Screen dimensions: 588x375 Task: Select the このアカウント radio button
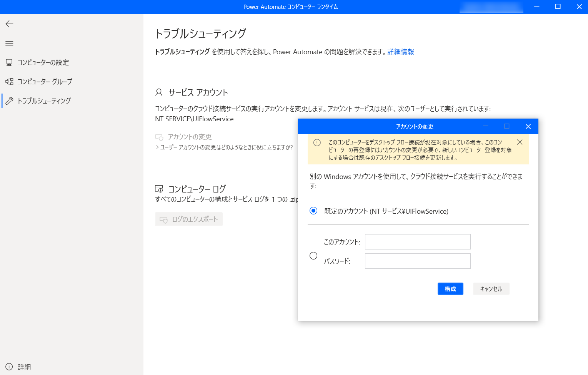313,256
